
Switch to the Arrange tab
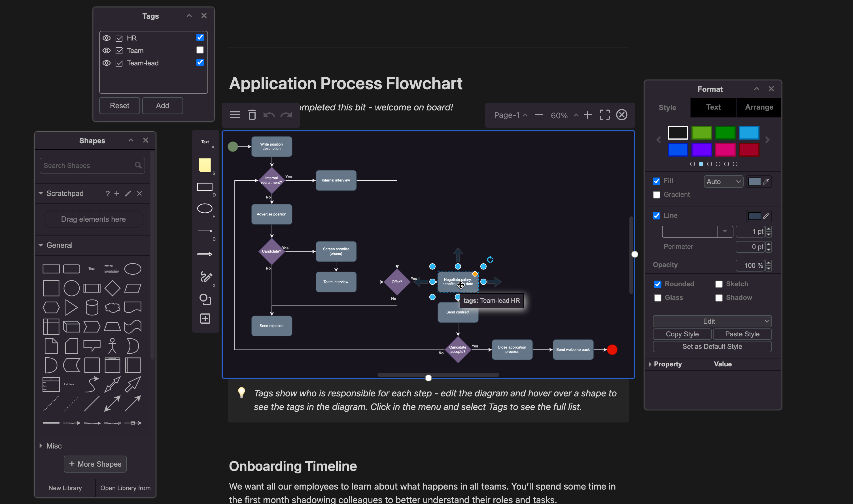[x=759, y=107]
